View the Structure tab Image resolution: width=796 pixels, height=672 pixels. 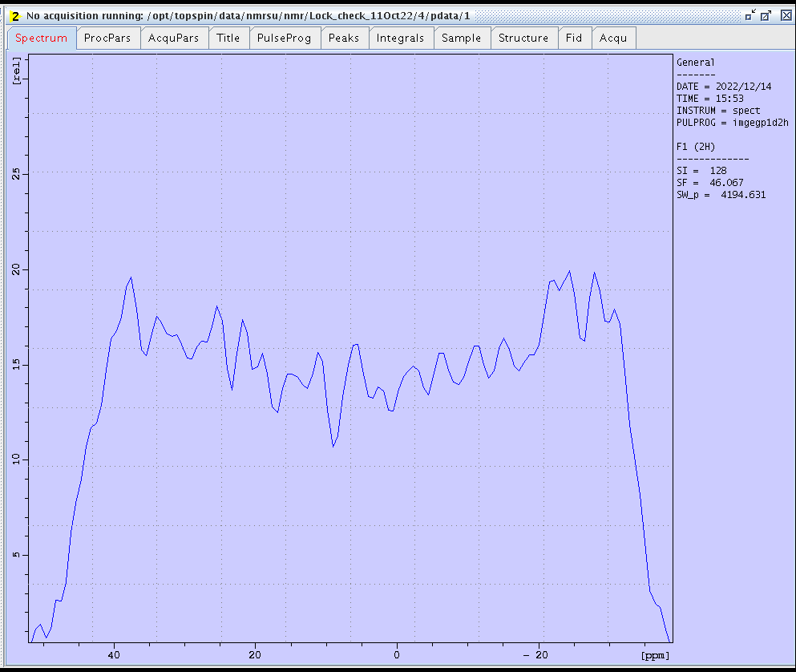point(523,38)
